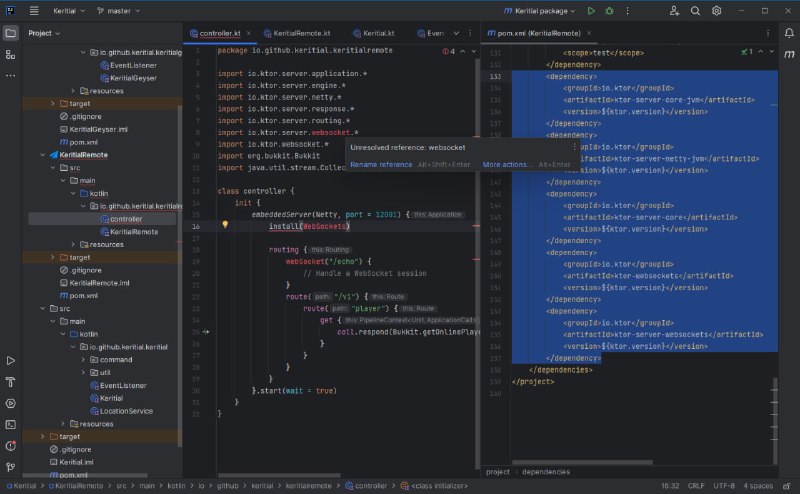The height and width of the screenshot is (494, 800).
Task: Open the Terminal tool window
Action: pyautogui.click(x=11, y=423)
